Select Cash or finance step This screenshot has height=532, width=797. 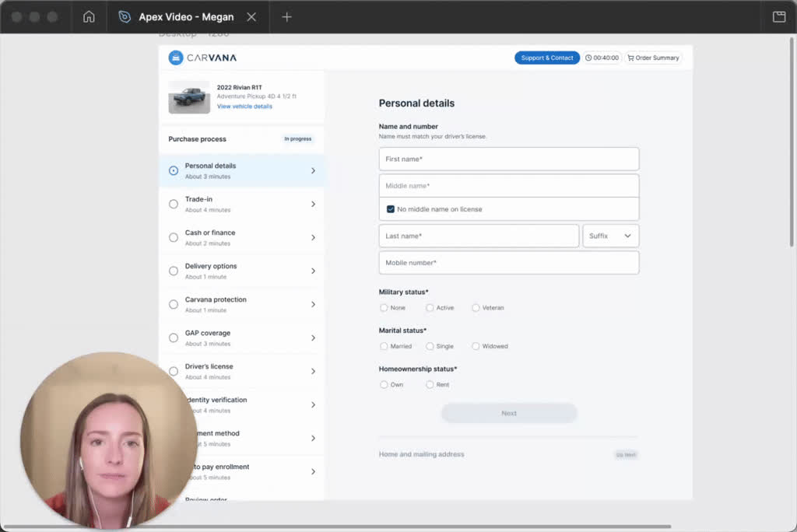tap(242, 238)
